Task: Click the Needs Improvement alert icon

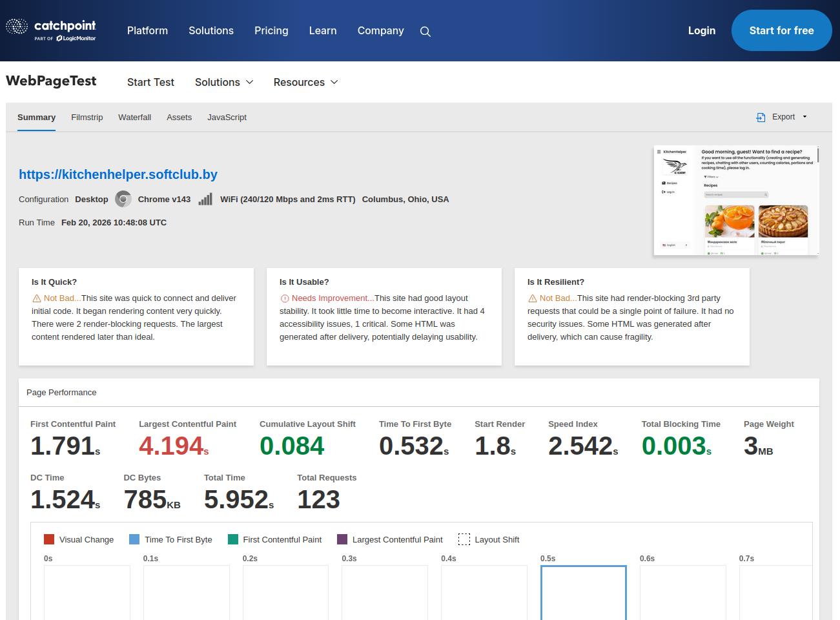Action: pos(285,299)
